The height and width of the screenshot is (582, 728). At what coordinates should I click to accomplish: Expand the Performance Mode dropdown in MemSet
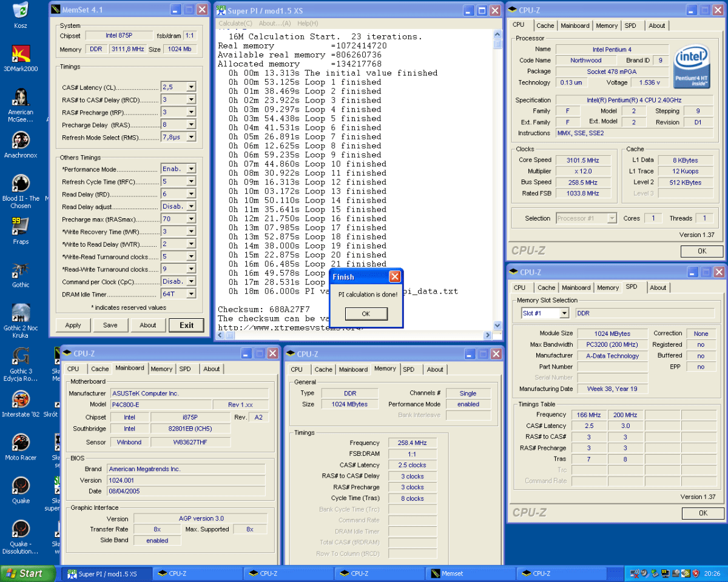(191, 169)
